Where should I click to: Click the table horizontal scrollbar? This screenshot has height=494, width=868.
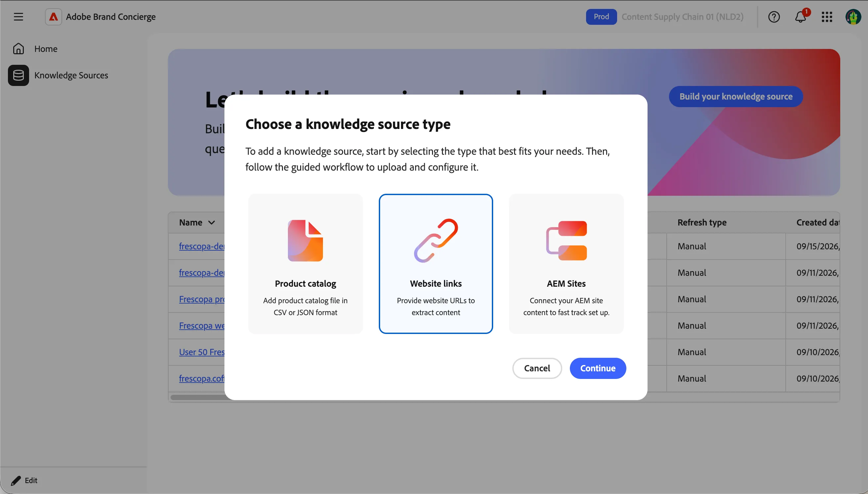(x=198, y=397)
